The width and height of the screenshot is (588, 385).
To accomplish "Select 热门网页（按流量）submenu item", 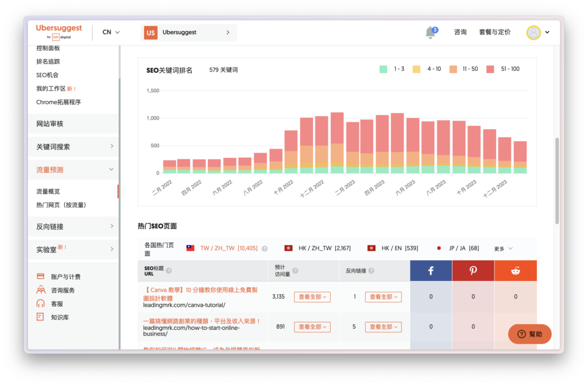I will coord(61,205).
